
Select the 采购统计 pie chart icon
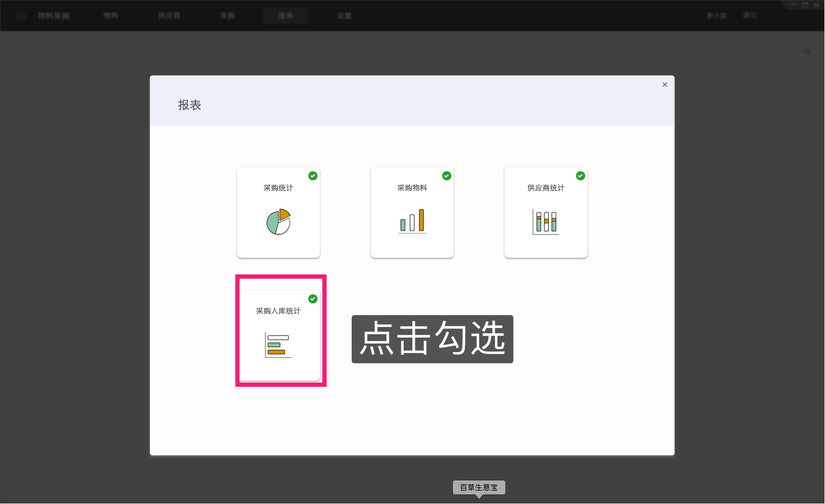pyautogui.click(x=278, y=222)
